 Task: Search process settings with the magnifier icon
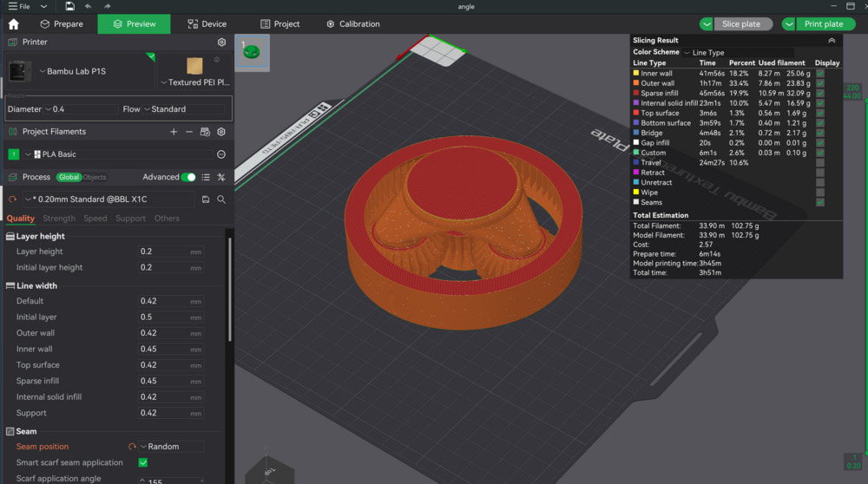pos(221,199)
